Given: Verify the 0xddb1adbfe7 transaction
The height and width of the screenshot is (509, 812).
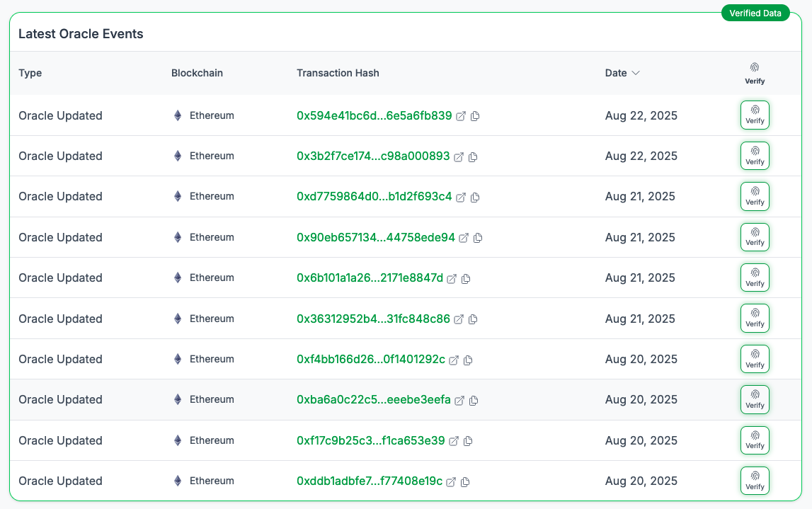Looking at the screenshot, I should point(755,481).
